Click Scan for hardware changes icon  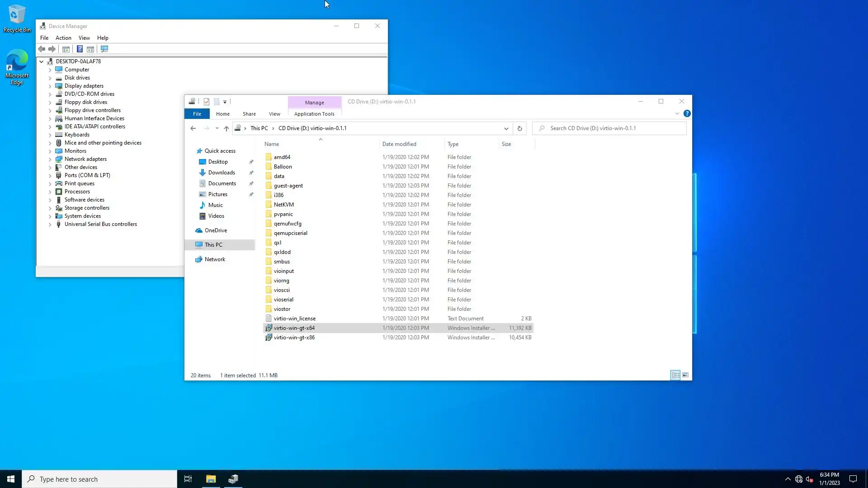coord(104,49)
